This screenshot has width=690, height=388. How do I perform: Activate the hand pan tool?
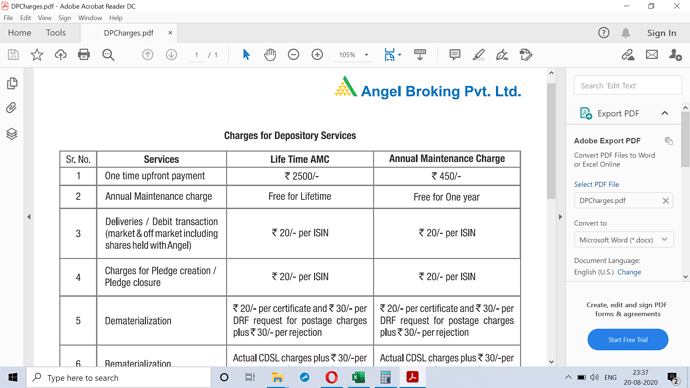(x=270, y=55)
